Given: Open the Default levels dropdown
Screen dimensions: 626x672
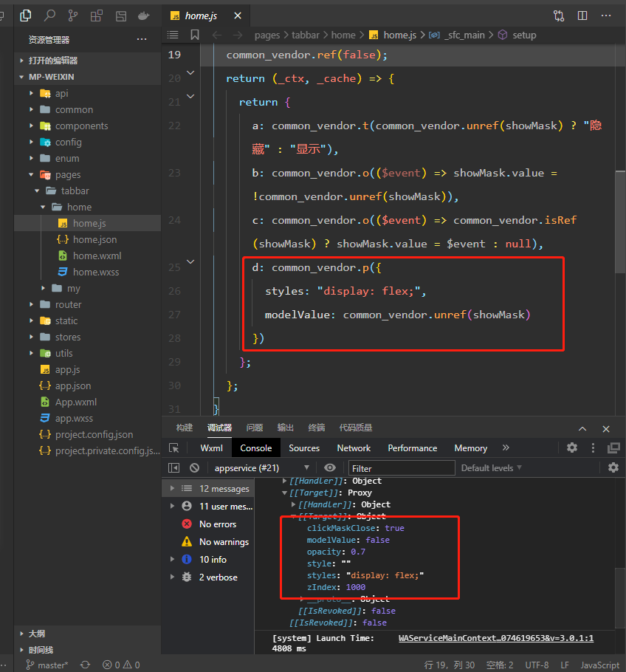Looking at the screenshot, I should (491, 467).
